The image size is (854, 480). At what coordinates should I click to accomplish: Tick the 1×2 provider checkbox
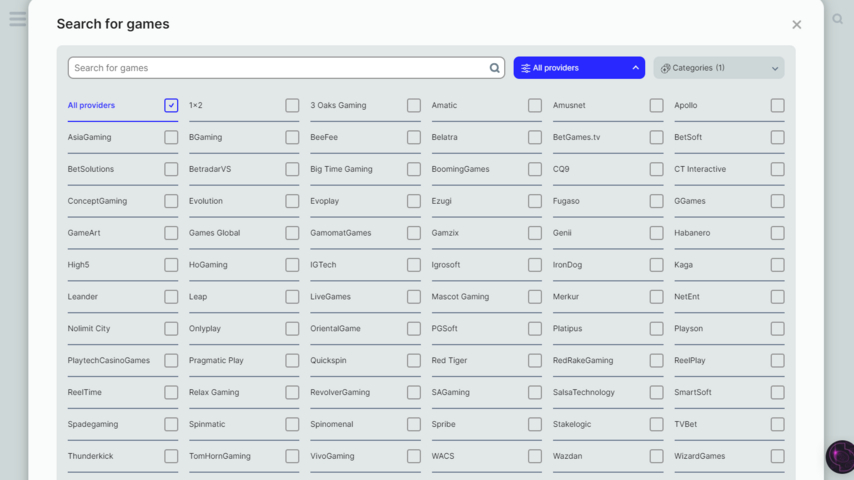click(292, 105)
